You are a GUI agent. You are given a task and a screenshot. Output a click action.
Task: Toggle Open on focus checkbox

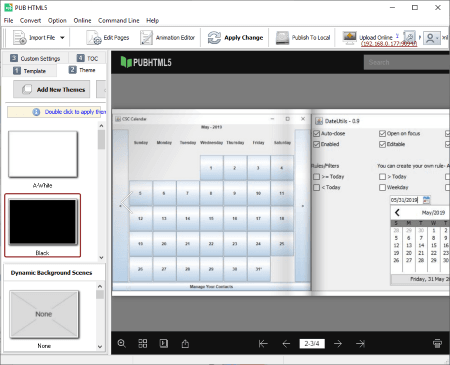click(382, 134)
